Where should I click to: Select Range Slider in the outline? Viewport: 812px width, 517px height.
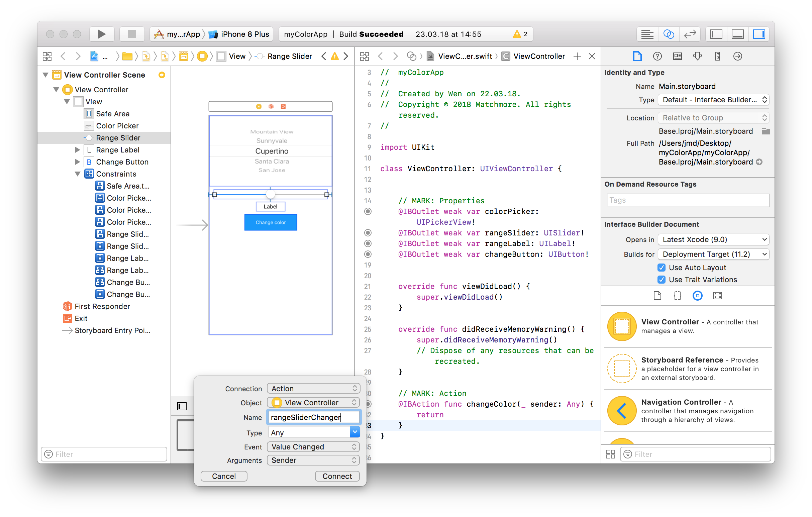click(x=118, y=137)
